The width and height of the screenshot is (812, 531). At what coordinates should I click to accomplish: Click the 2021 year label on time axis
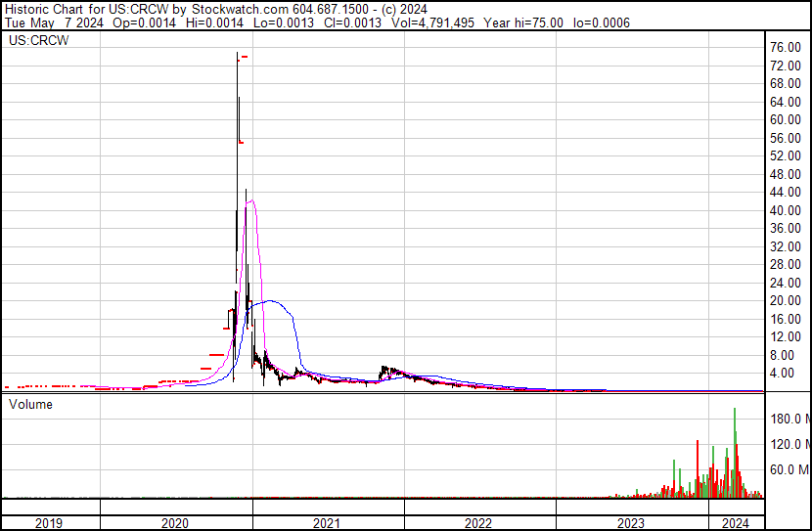point(327,523)
